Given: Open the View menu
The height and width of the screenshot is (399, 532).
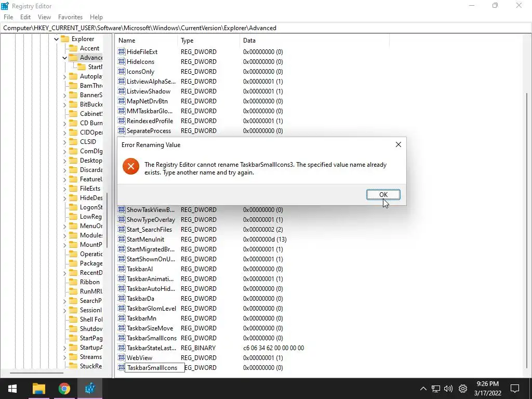Looking at the screenshot, I should [x=44, y=17].
